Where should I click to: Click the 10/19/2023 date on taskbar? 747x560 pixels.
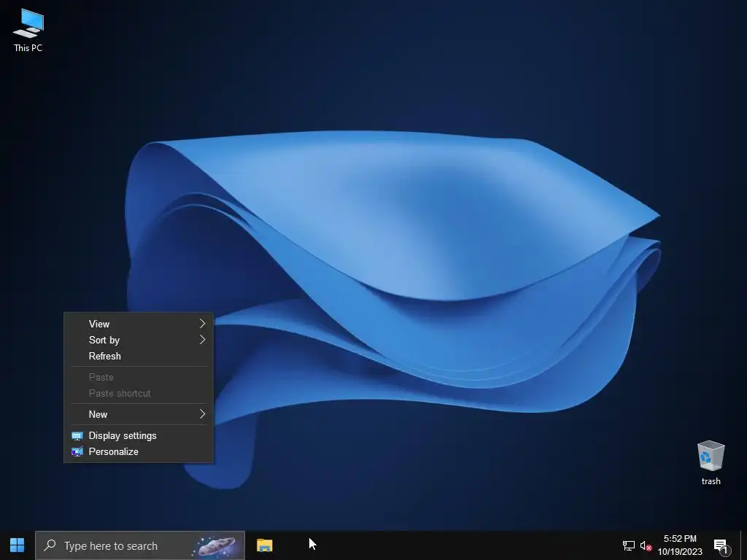coord(680,552)
